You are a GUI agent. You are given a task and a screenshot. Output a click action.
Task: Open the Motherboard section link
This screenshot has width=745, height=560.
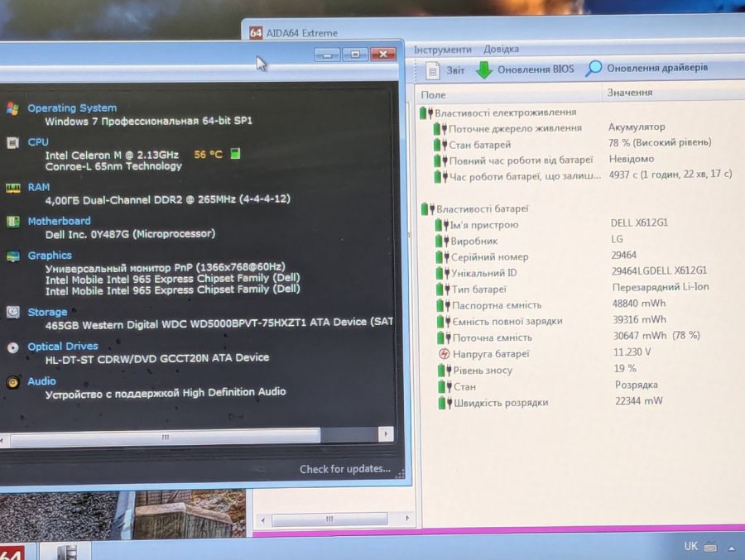[59, 222]
